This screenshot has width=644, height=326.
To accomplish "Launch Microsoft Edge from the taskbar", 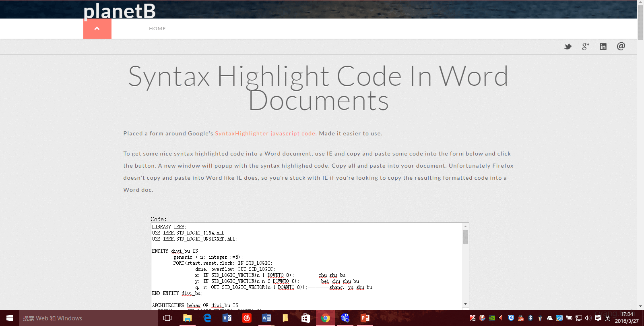I will 207,318.
